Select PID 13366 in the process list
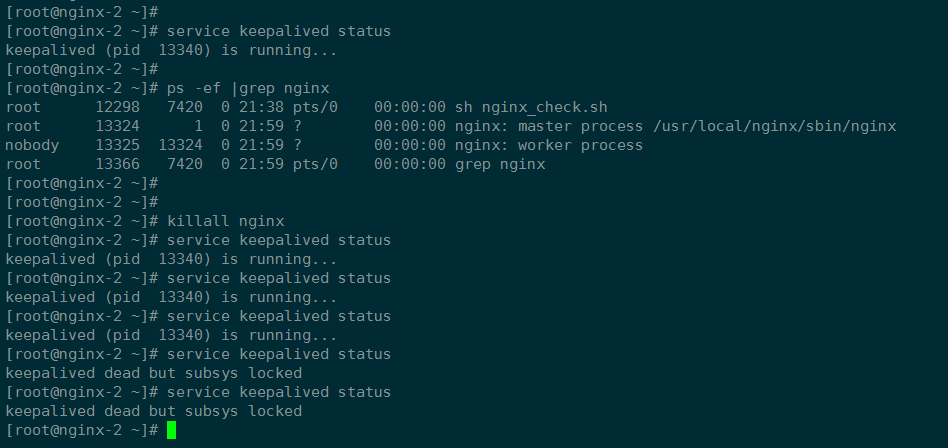Viewport: 948px width, 448px height. [117, 164]
